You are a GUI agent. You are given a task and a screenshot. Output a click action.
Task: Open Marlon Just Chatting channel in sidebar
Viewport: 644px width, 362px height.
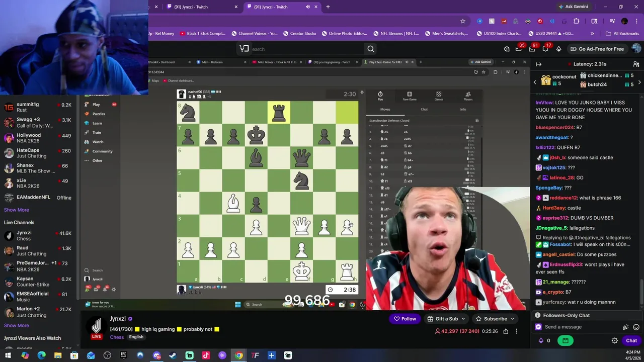38,312
